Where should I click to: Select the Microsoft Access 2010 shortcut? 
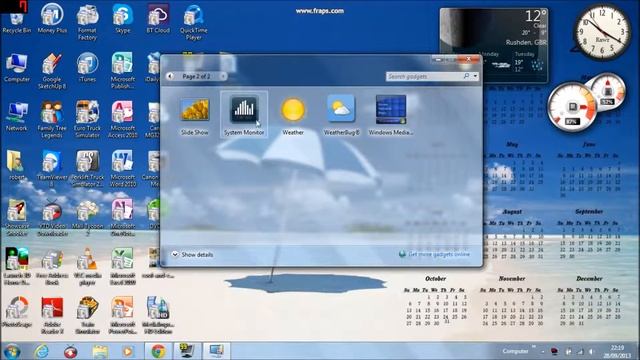tap(122, 120)
